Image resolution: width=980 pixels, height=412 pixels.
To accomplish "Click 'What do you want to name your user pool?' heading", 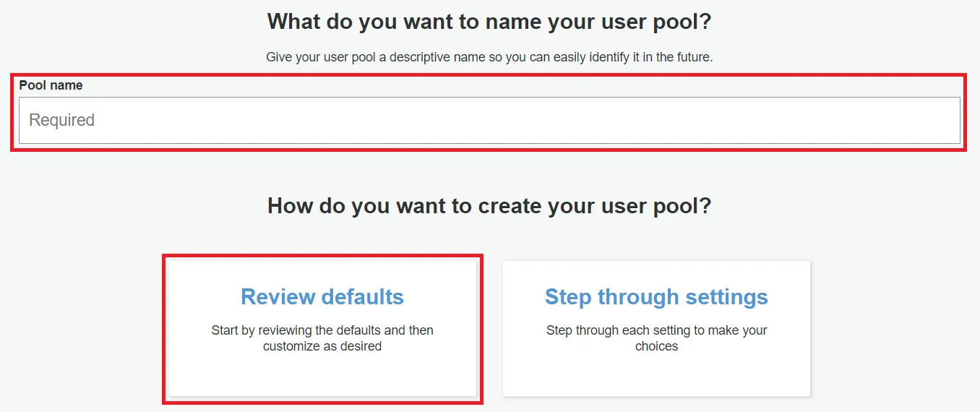I will coord(489,21).
